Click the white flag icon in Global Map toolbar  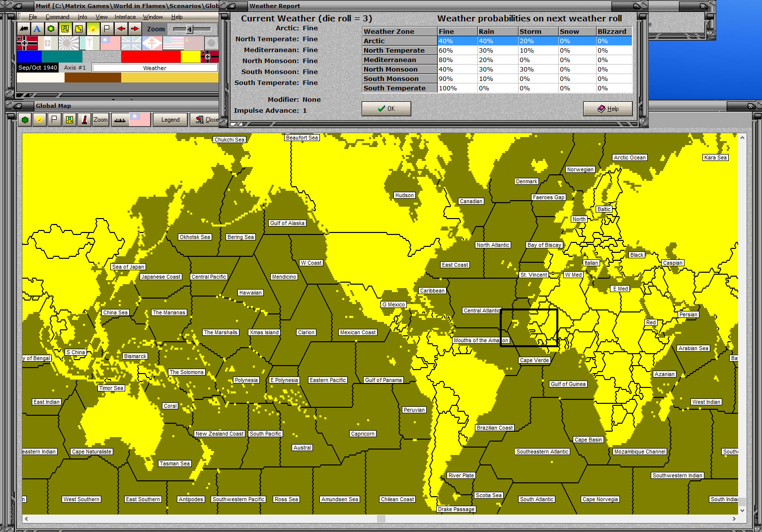click(54, 120)
